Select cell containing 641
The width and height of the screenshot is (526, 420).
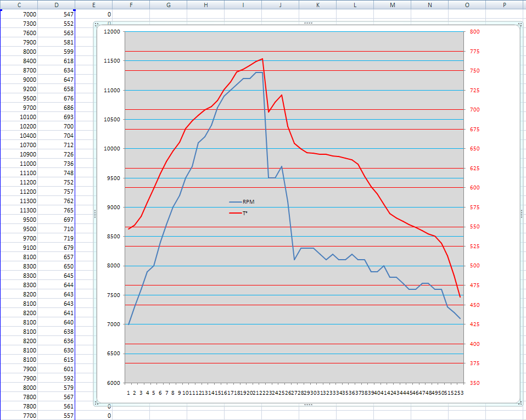coord(57,312)
